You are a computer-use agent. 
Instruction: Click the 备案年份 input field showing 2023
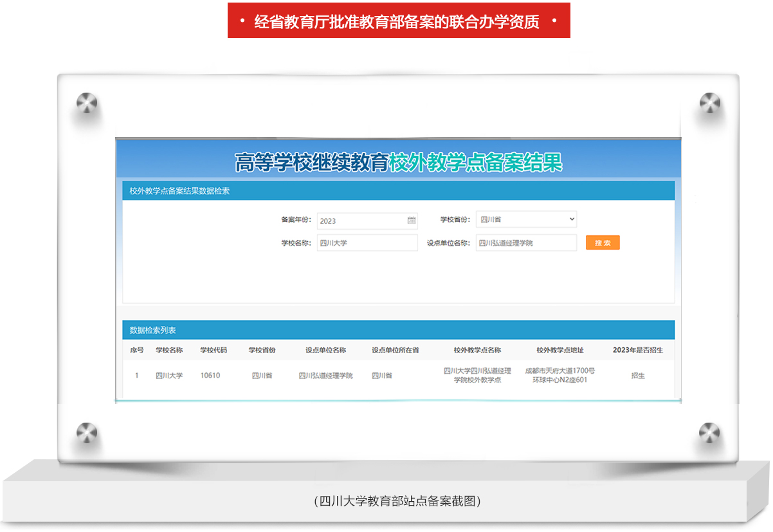367,221
